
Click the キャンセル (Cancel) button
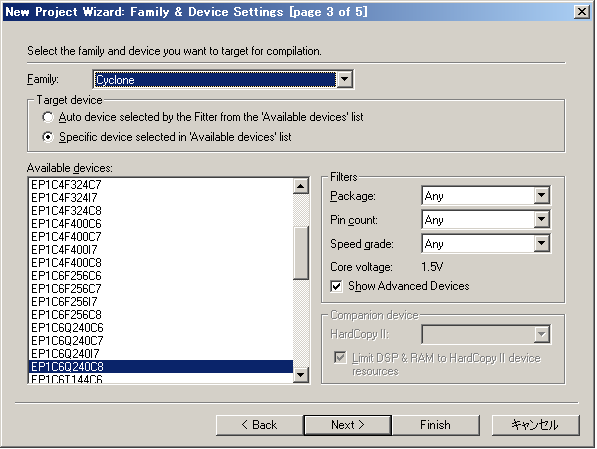(x=536, y=425)
